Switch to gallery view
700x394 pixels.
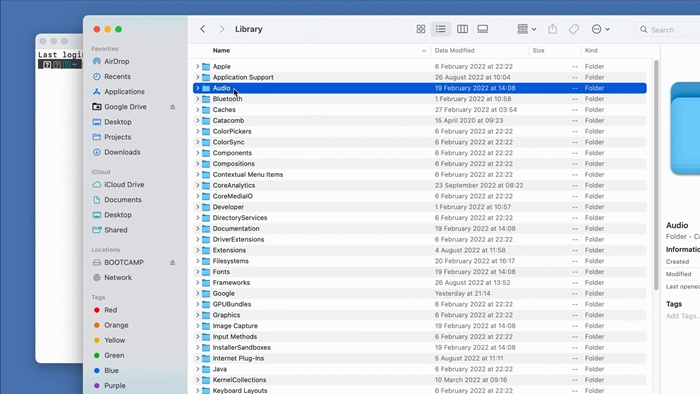tap(483, 29)
